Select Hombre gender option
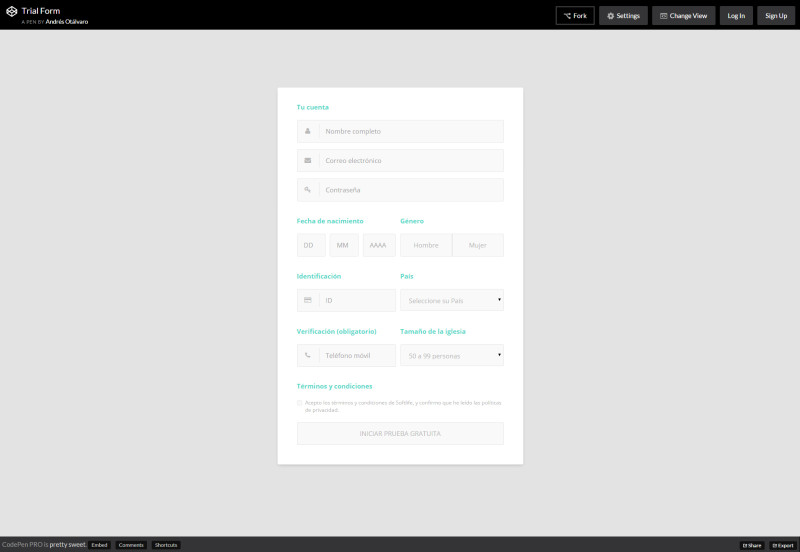Image resolution: width=800 pixels, height=552 pixels. point(426,245)
